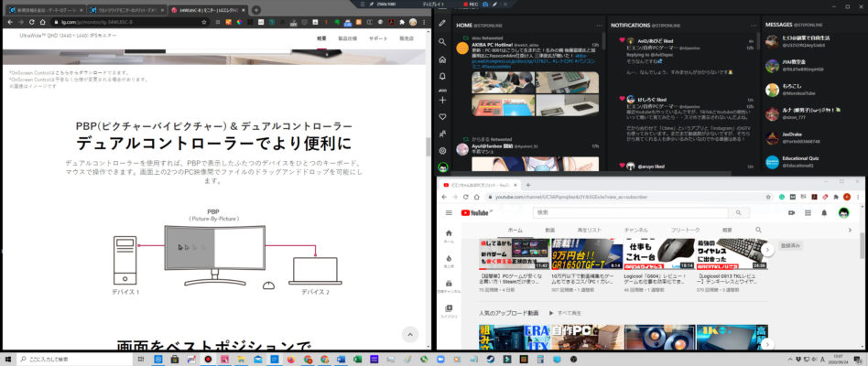The height and width of the screenshot is (366, 868).
Task: Select YouTube channel チャンネル tab
Action: [636, 230]
